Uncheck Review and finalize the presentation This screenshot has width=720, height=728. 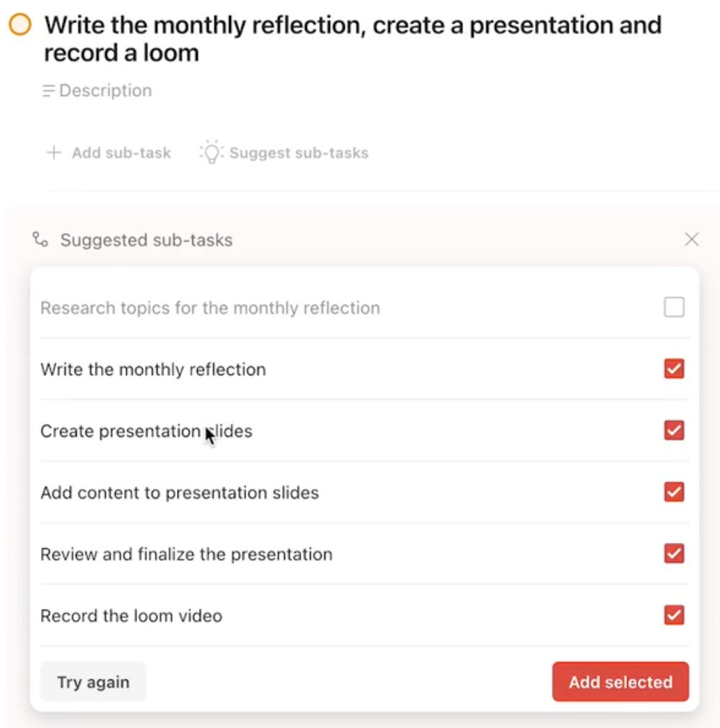point(673,553)
